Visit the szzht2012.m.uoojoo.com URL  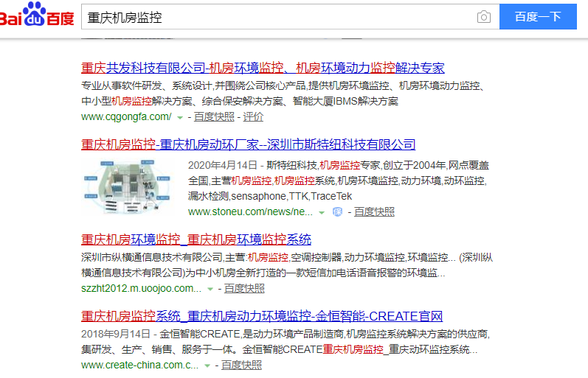click(x=142, y=288)
